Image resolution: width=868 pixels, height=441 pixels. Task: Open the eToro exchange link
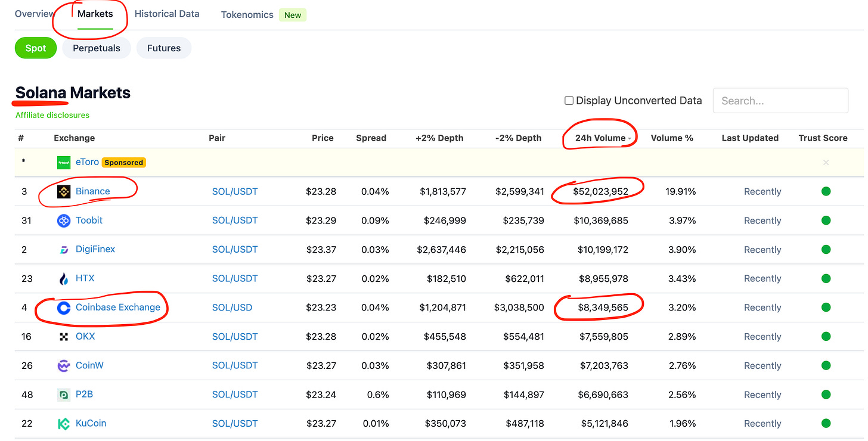click(x=87, y=162)
